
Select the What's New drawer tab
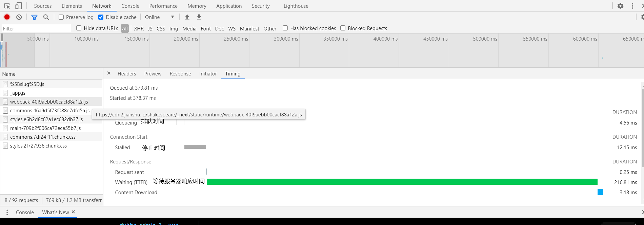56,212
